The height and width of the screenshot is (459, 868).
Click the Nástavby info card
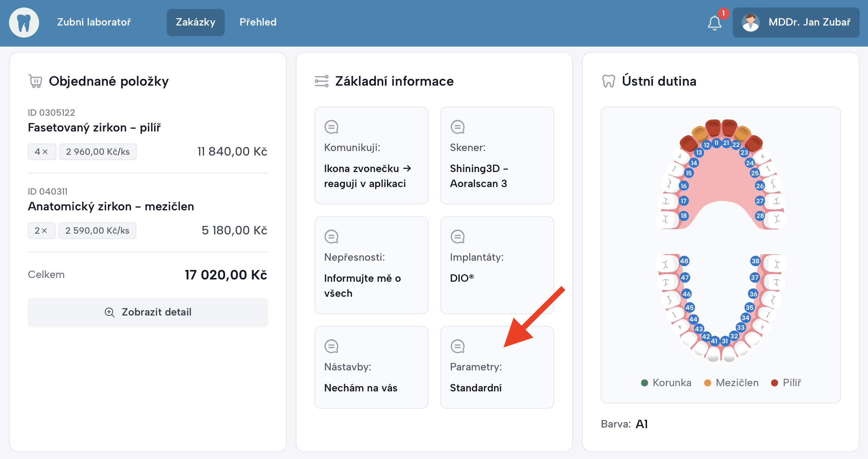(371, 367)
